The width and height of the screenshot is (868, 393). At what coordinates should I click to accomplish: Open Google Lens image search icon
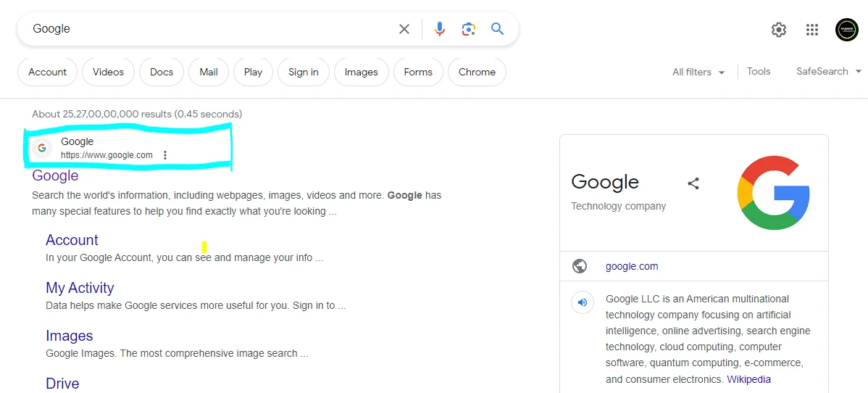click(469, 29)
